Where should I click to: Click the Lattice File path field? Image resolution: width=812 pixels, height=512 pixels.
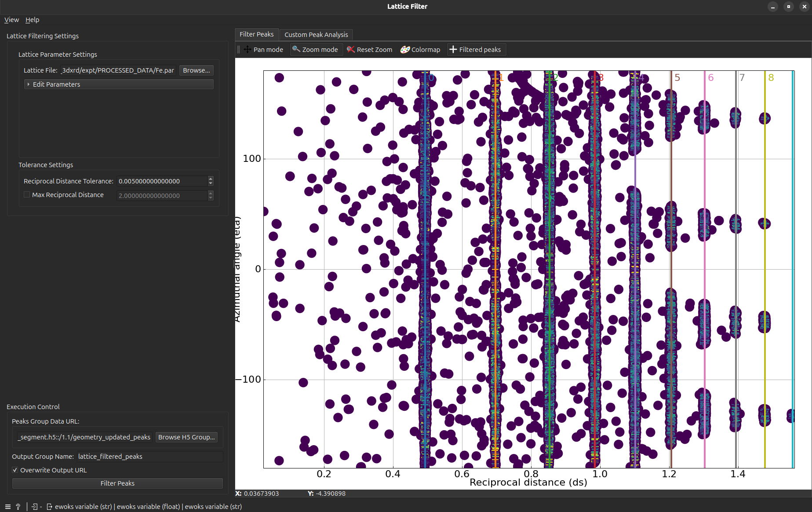pyautogui.click(x=118, y=70)
